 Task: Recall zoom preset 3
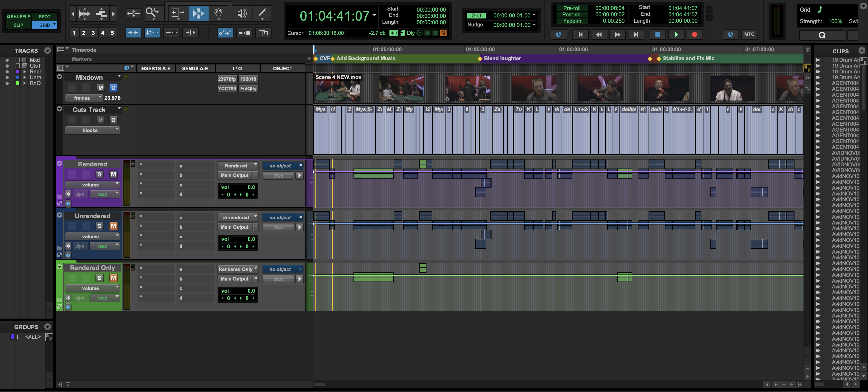93,33
